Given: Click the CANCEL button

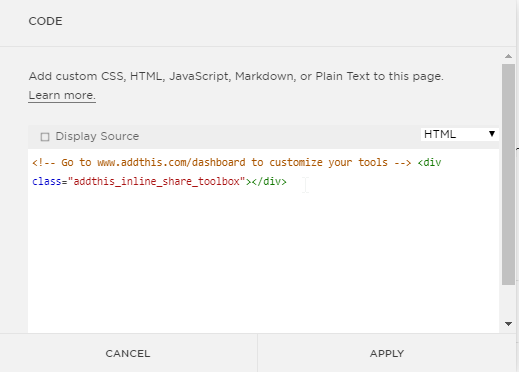Looking at the screenshot, I should click(x=128, y=353).
